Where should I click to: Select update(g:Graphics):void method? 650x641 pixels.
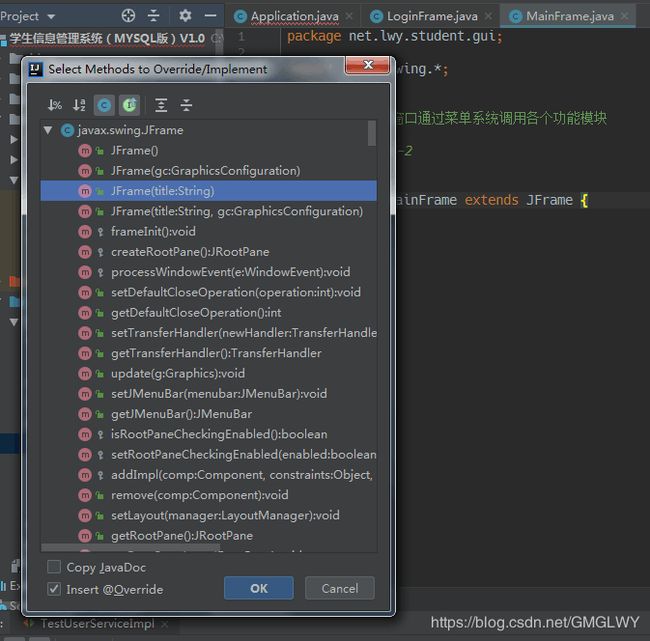point(209,374)
